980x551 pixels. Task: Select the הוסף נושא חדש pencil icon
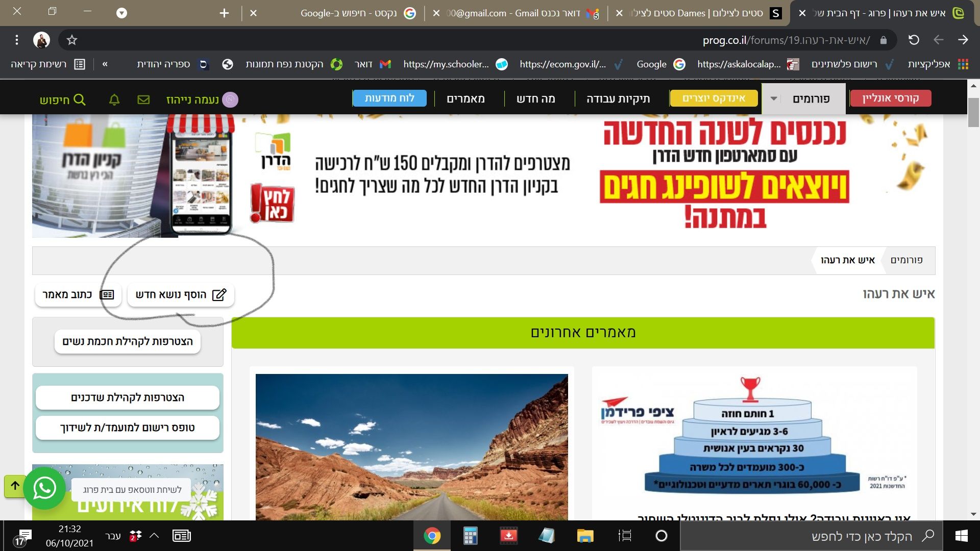coord(219,294)
